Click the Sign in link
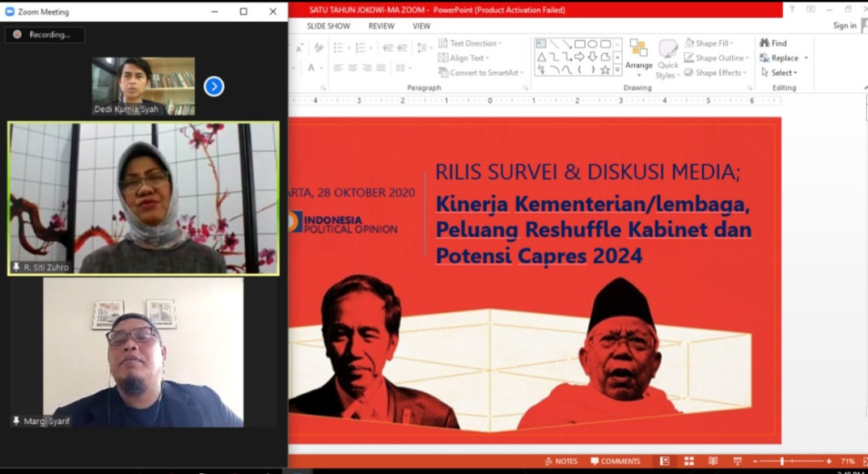 click(845, 26)
